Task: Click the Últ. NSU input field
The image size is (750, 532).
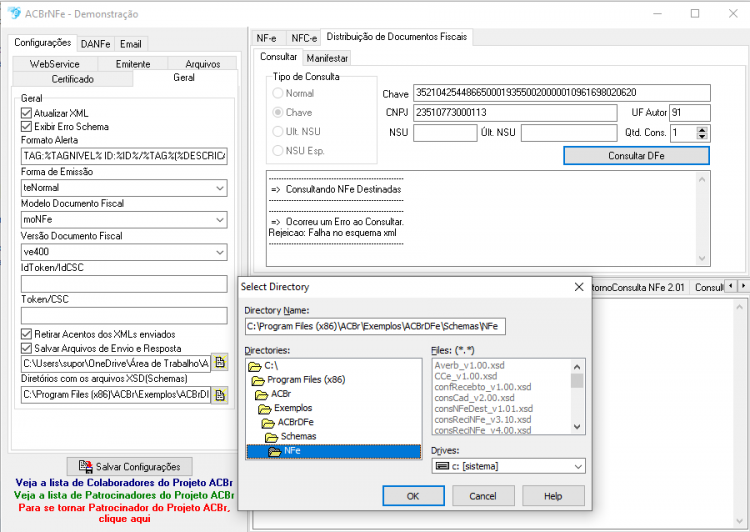Action: pyautogui.click(x=569, y=133)
